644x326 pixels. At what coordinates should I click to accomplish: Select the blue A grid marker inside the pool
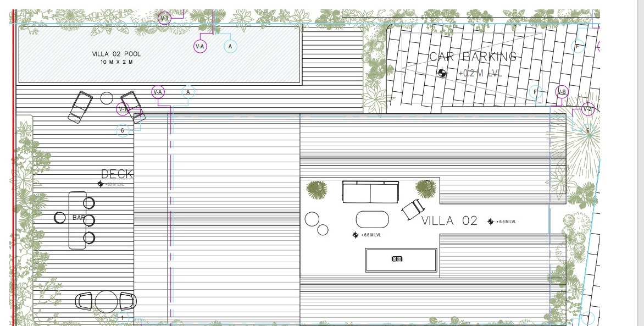pyautogui.click(x=230, y=46)
